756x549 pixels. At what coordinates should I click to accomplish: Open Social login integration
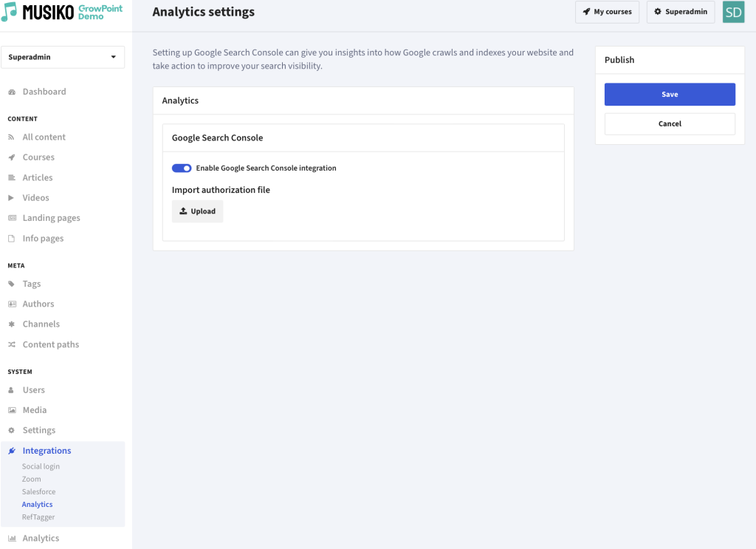coord(41,466)
